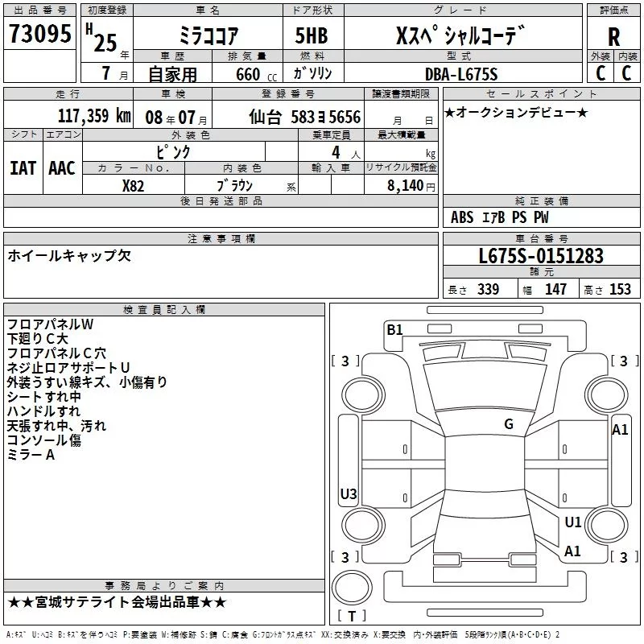
Task: Click the height value 153
Action: pos(620,289)
